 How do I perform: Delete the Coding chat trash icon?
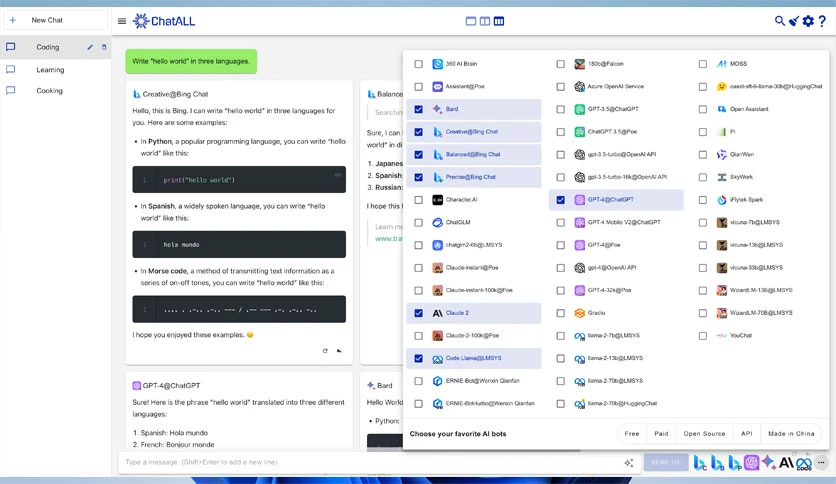click(104, 47)
